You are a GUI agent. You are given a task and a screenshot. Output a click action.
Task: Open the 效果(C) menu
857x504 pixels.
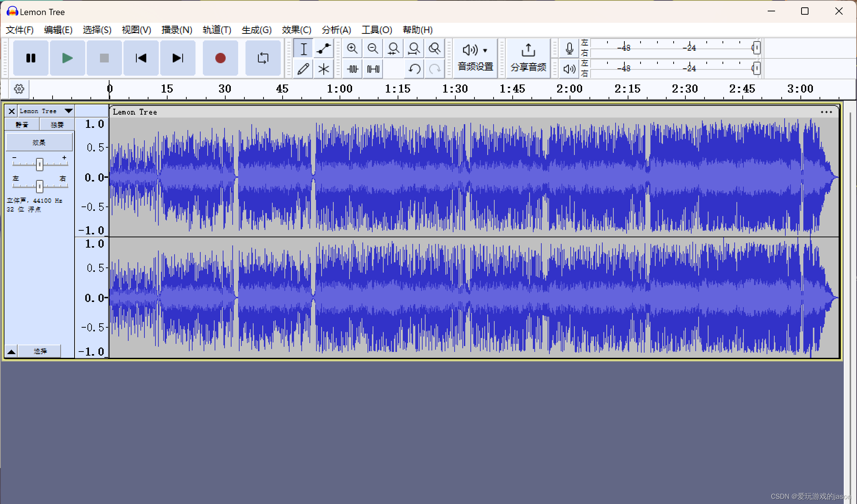click(296, 30)
